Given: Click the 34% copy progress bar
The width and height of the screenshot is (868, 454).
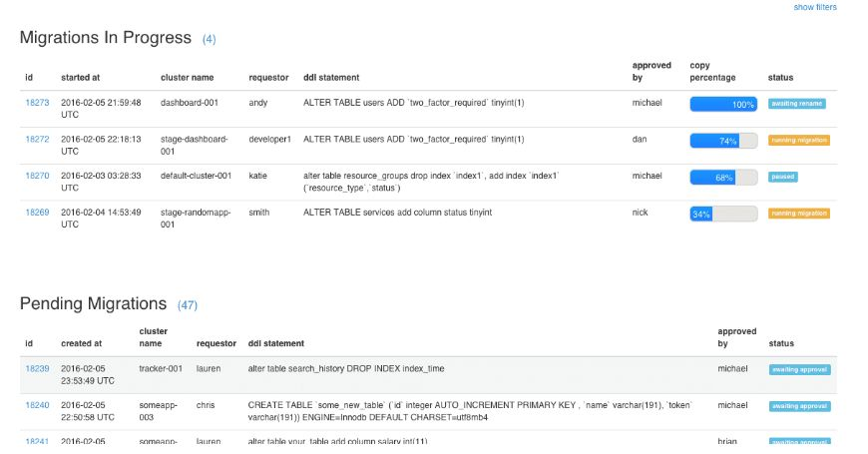Looking at the screenshot, I should pos(723,214).
